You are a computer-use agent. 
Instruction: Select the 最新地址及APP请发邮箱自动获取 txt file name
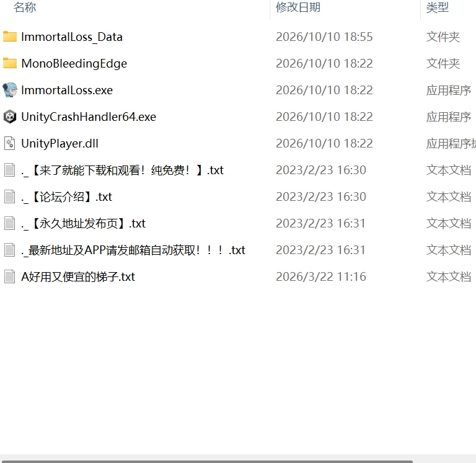coord(133,250)
